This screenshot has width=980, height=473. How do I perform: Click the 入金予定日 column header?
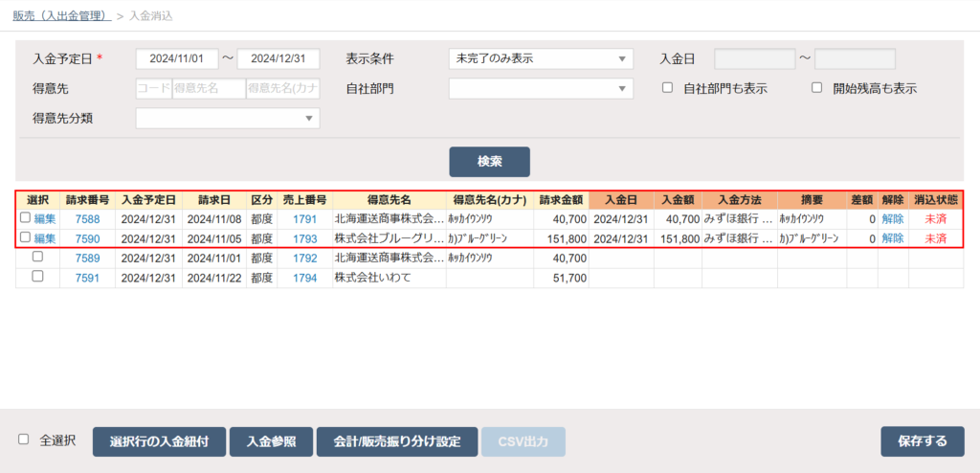148,199
